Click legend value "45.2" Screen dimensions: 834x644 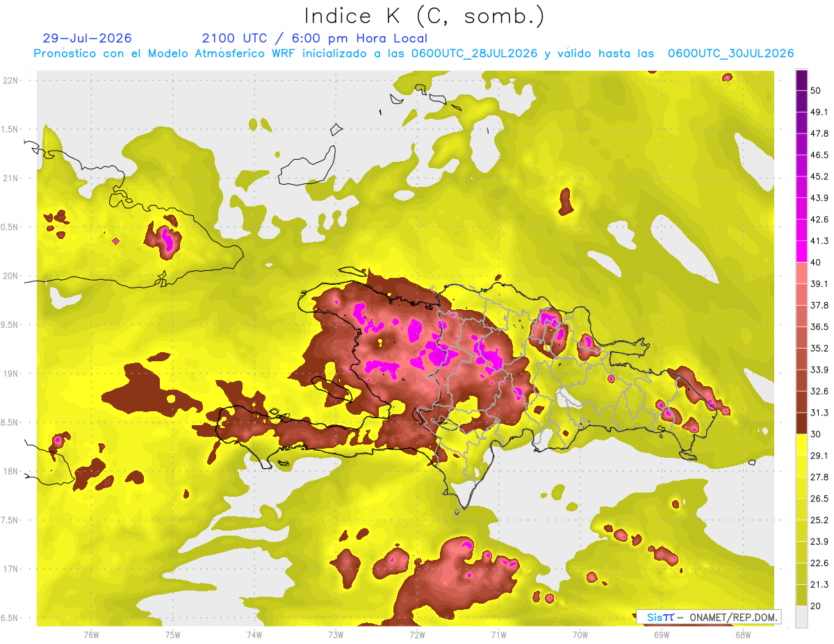click(819, 176)
